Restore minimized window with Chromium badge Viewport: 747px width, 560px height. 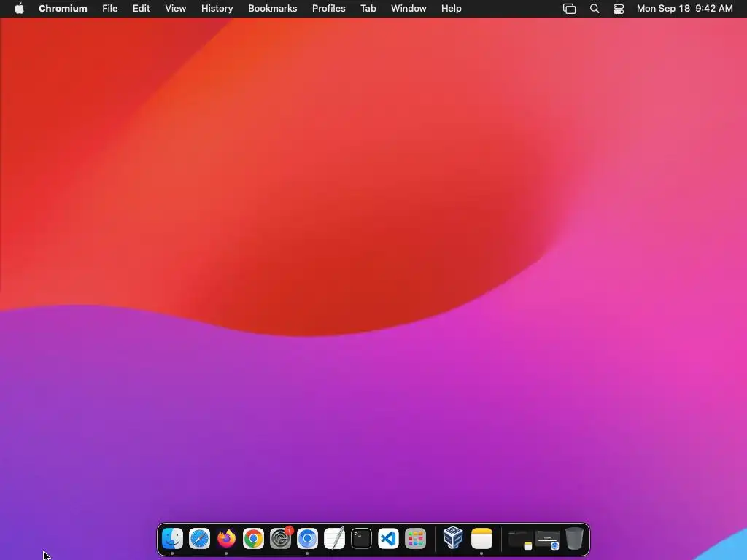[547, 540]
